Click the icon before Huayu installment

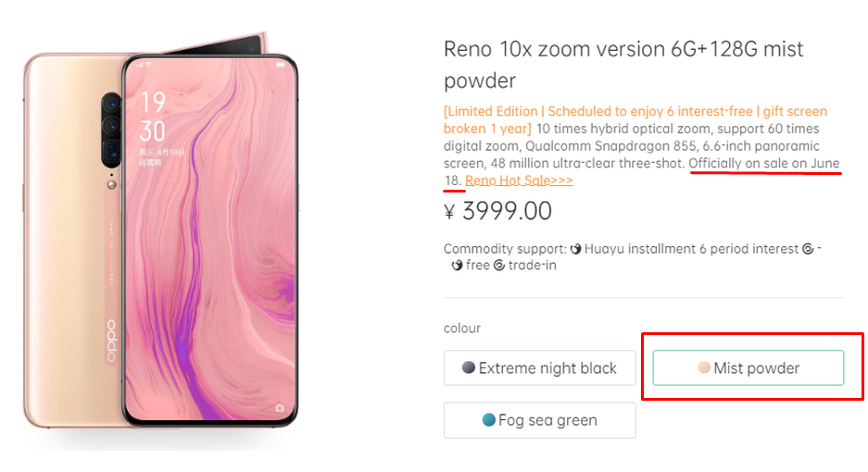(x=574, y=249)
